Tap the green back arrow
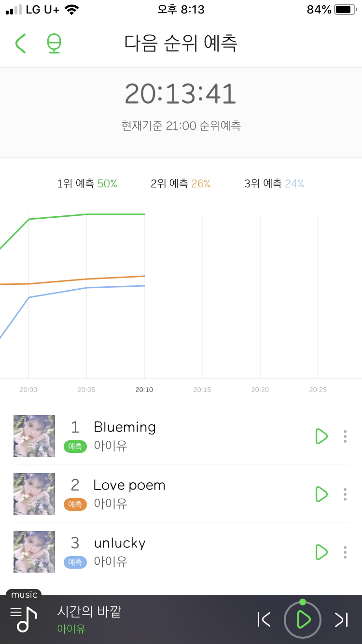The height and width of the screenshot is (644, 362). click(x=20, y=43)
